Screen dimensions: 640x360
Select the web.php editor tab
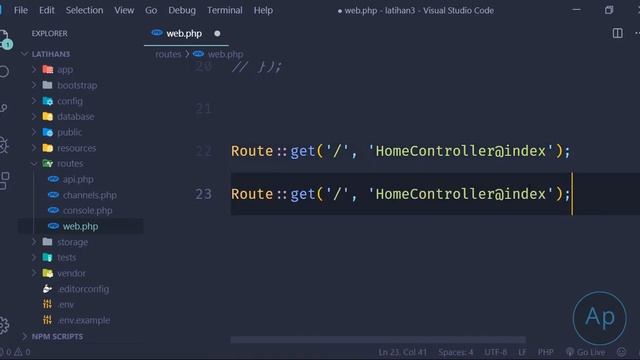pyautogui.click(x=186, y=33)
